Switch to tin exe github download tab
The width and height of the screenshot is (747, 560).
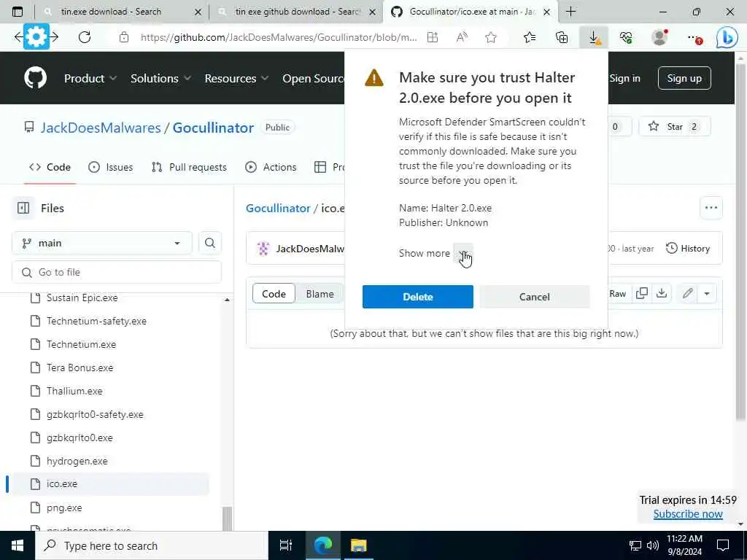298,12
